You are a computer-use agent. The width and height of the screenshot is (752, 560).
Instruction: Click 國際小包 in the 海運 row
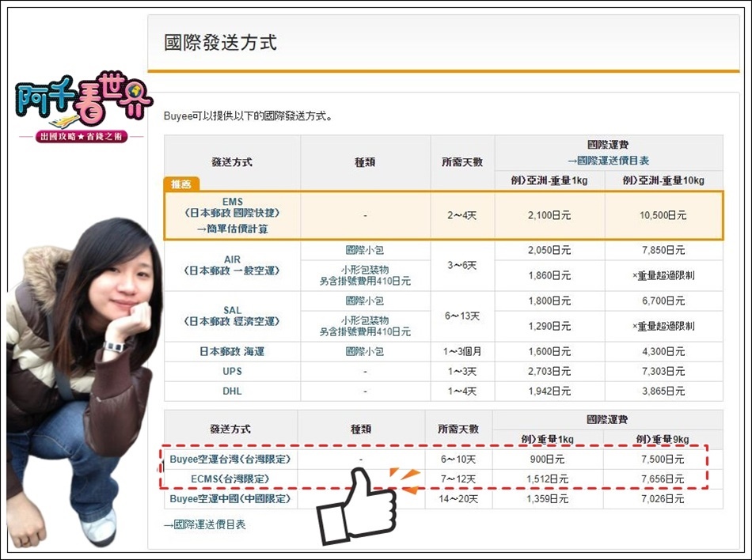pos(365,352)
